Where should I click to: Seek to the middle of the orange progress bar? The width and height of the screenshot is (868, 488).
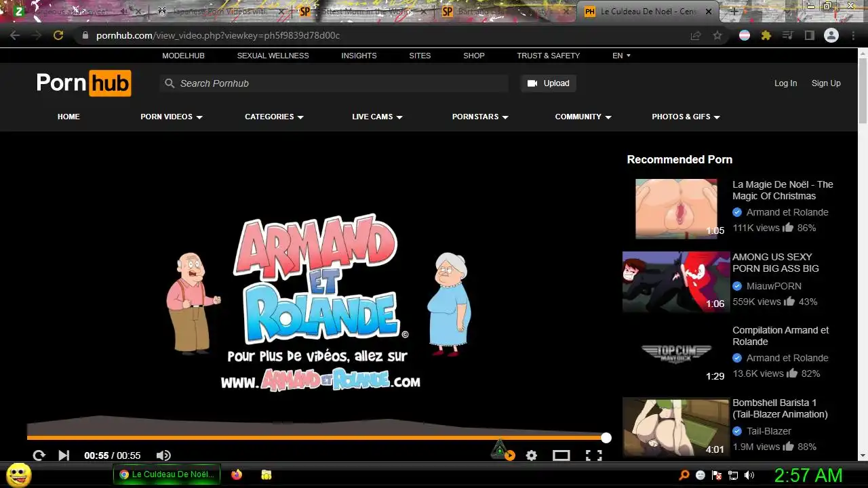click(x=317, y=438)
